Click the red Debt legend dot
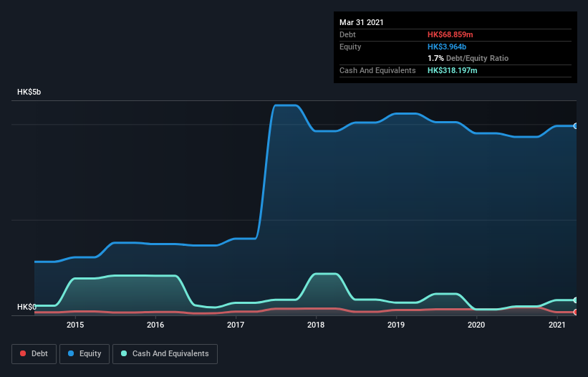The image size is (588, 377). [23, 353]
